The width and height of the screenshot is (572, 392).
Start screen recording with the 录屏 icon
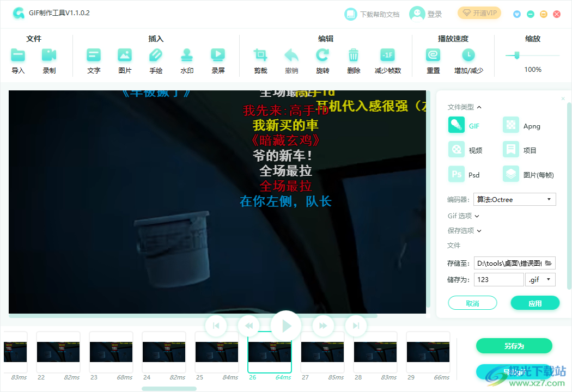pos(218,55)
